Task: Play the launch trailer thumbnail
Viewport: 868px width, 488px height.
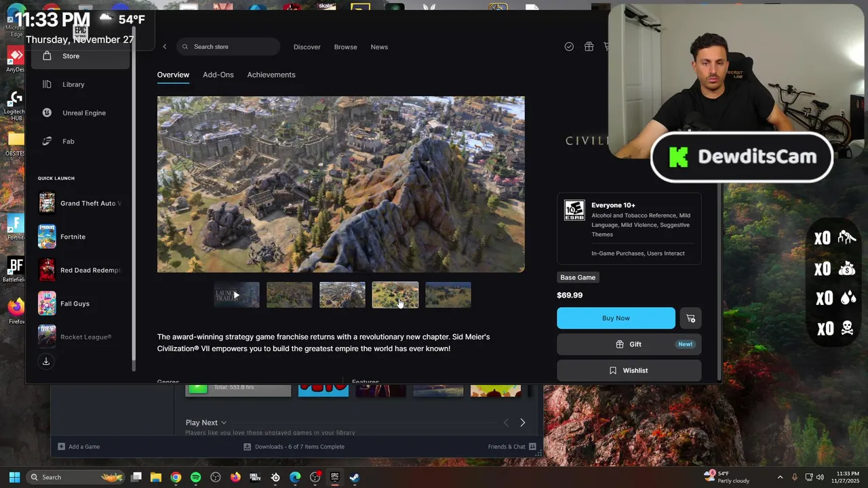Action: (x=237, y=295)
